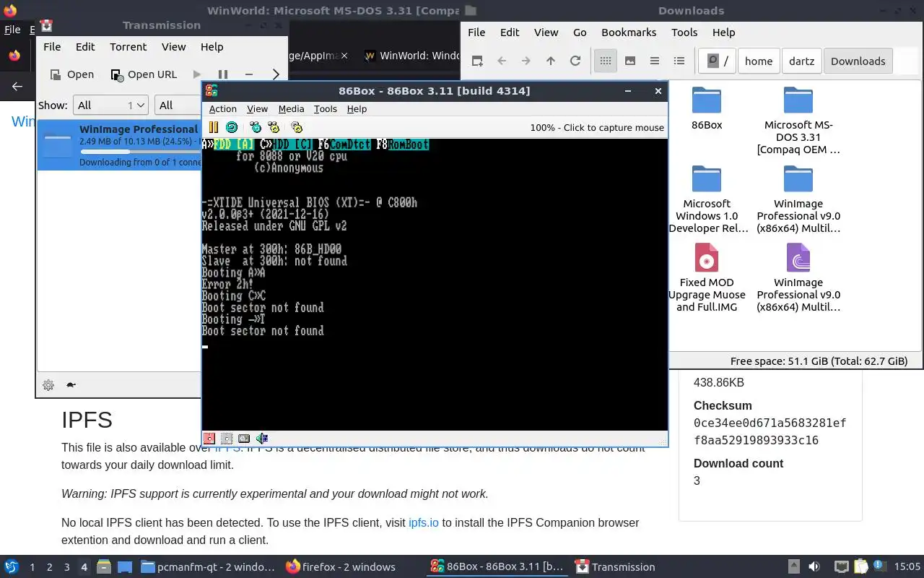Open the file manager Go menu
924x578 pixels.
point(580,32)
